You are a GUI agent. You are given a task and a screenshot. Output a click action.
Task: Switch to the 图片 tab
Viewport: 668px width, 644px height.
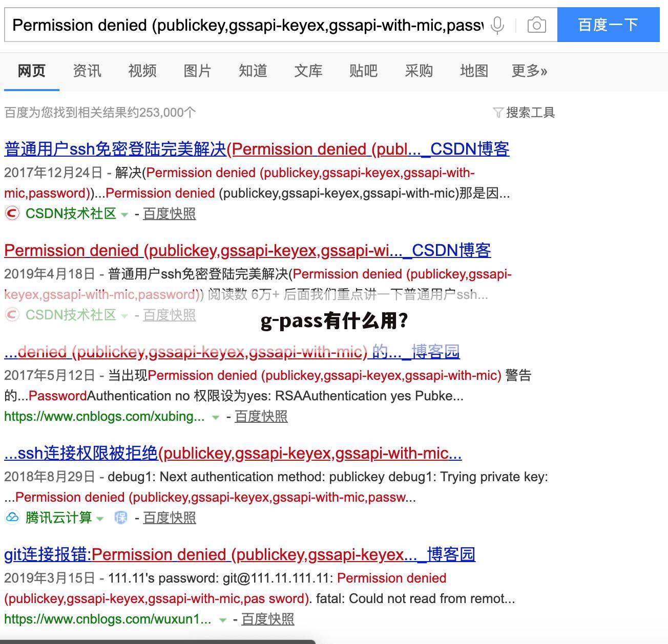(198, 71)
